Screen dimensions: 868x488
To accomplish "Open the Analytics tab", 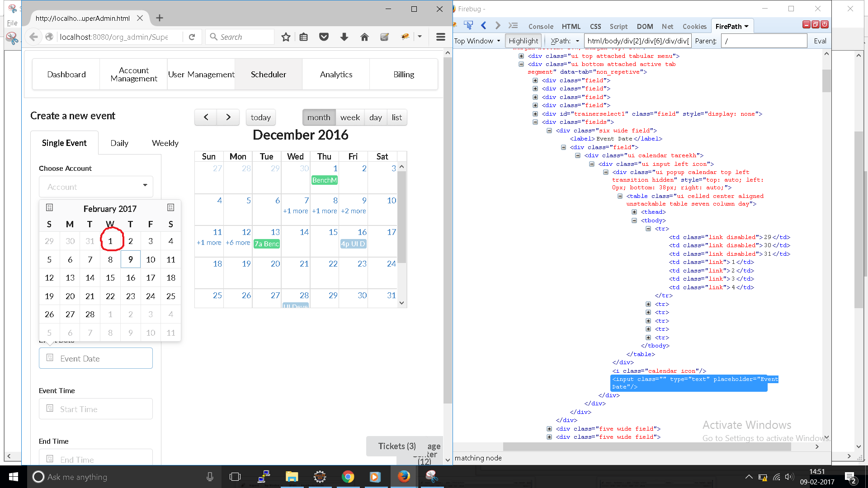I will (x=335, y=74).
